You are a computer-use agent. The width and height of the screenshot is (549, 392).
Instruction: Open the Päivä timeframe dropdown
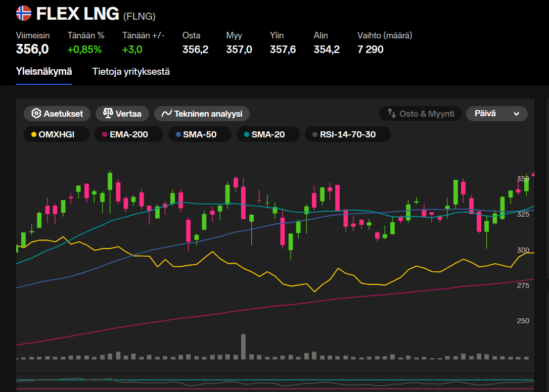(496, 114)
